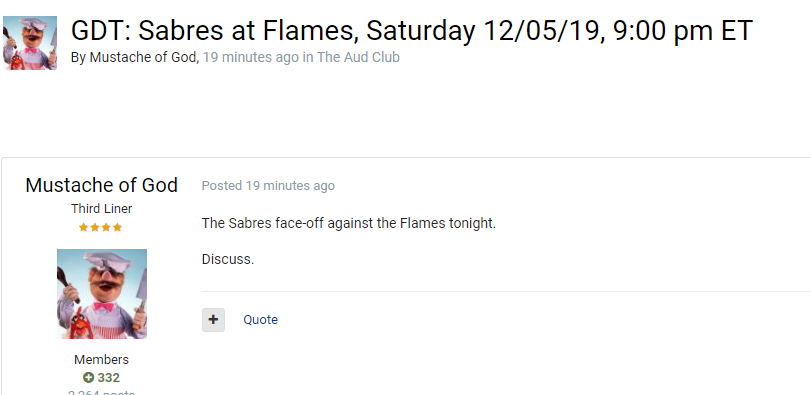Click the Members group label
Image resolution: width=811 pixels, height=395 pixels.
[101, 359]
